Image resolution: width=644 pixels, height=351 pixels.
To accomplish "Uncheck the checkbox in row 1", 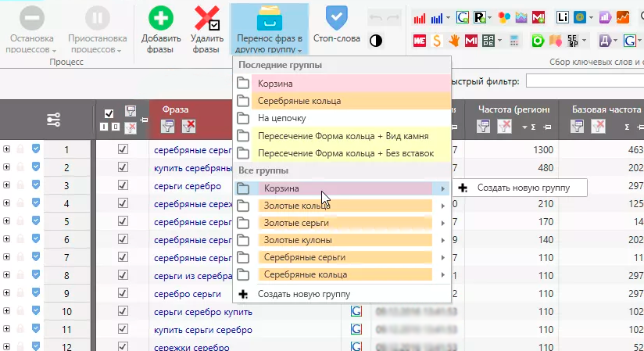I will (x=122, y=149).
